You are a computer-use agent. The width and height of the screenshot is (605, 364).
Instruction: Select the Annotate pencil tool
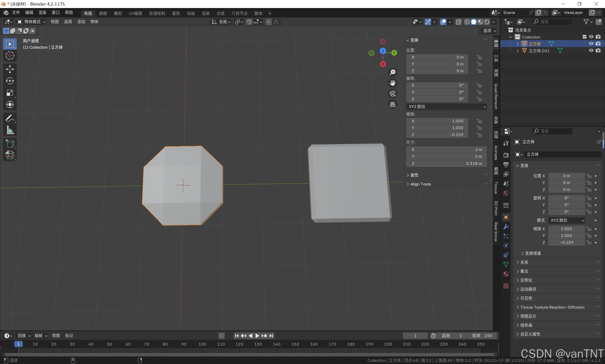[10, 118]
